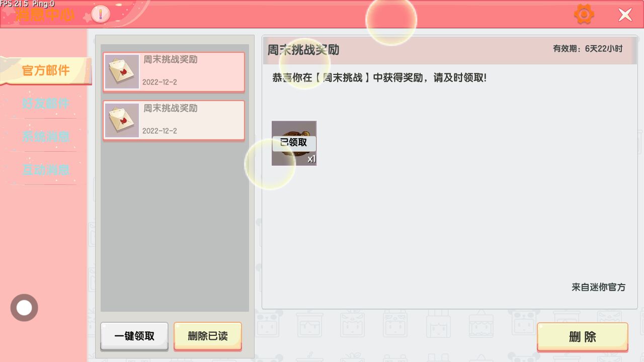
Task: Select the 官方邮件 tab
Action: click(46, 70)
